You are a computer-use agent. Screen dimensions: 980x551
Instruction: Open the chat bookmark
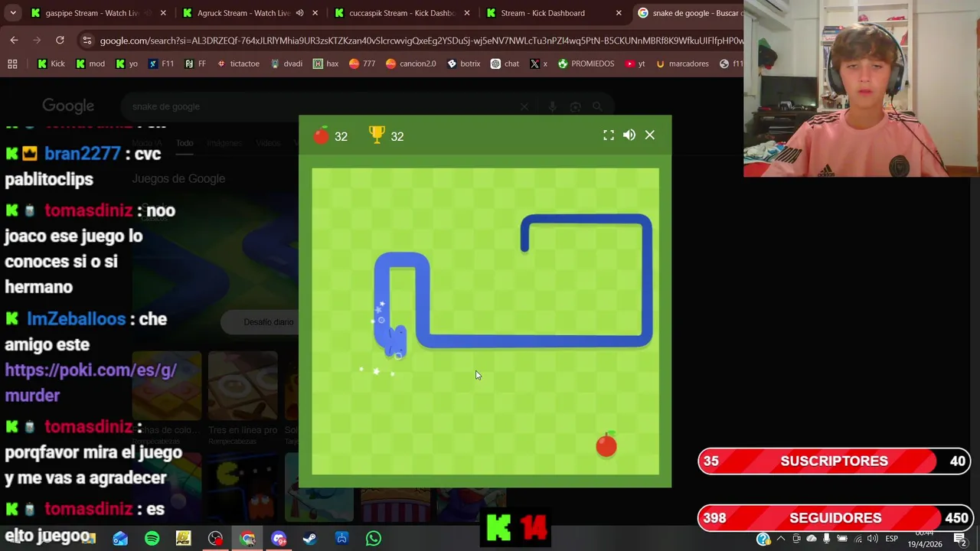[505, 64]
